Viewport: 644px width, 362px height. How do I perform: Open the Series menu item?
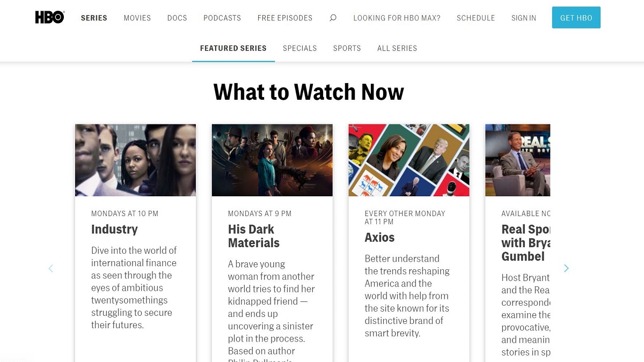94,18
